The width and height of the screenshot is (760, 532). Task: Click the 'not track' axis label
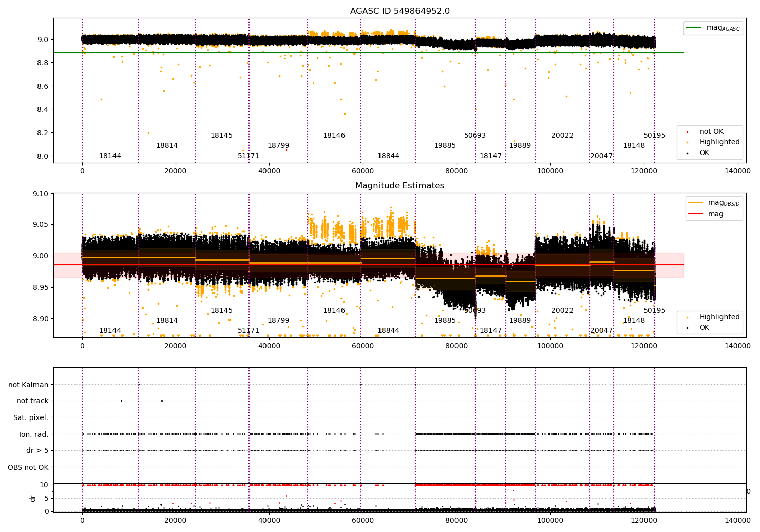point(32,401)
